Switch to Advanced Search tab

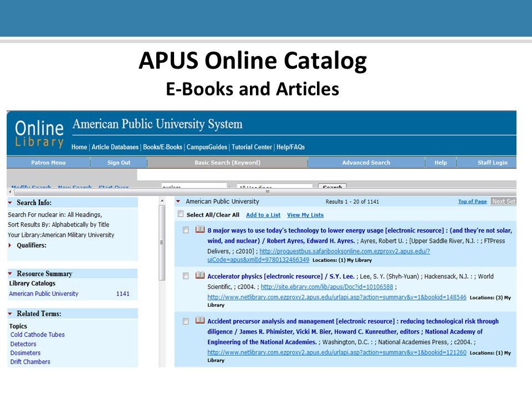(366, 162)
